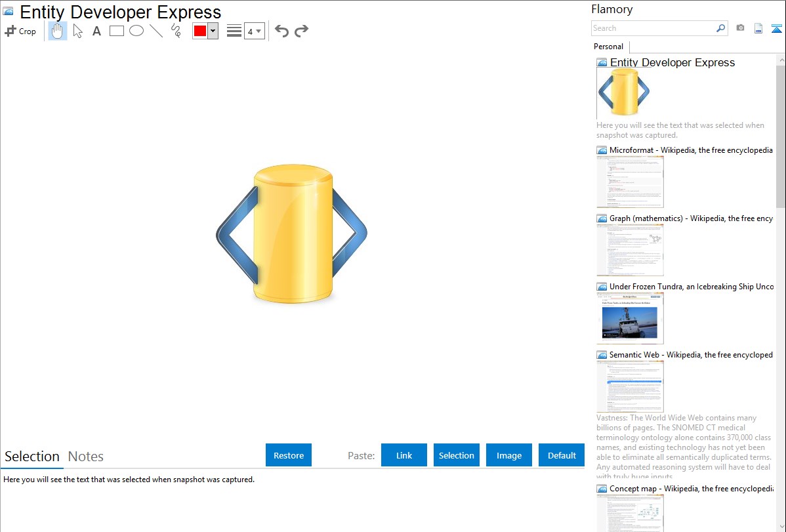This screenshot has width=786, height=532.
Task: Select the straight line tool
Action: [156, 31]
